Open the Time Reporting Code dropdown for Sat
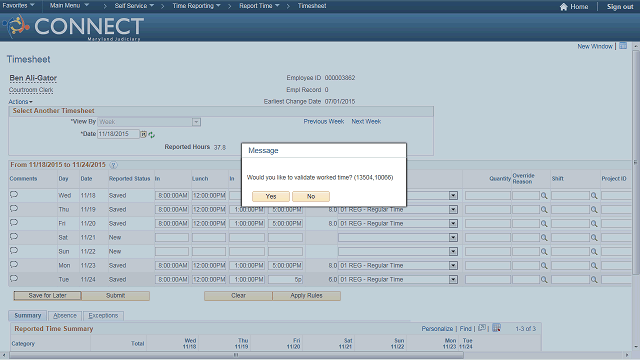The image size is (640, 360). 453,238
